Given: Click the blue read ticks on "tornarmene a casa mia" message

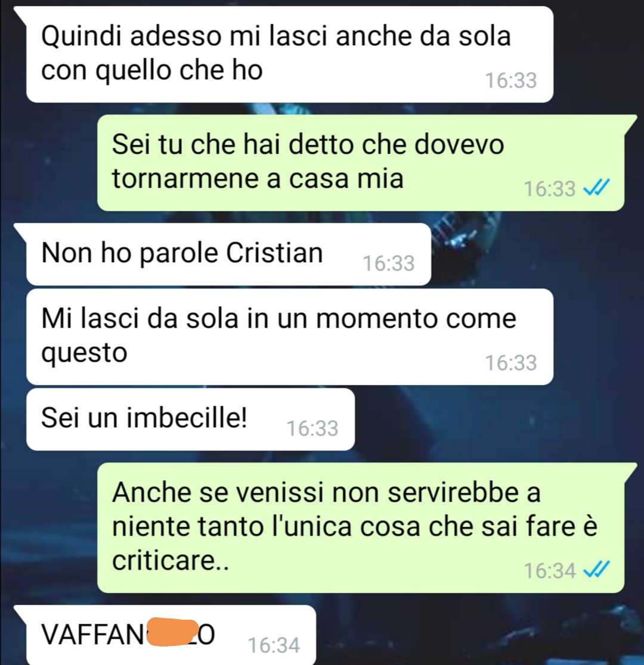Looking at the screenshot, I should (x=596, y=187).
